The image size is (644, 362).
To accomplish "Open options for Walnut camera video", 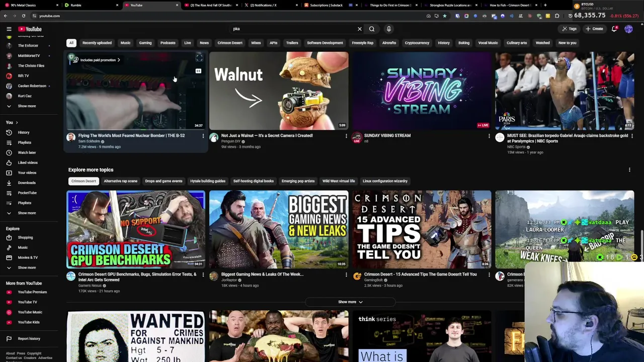I will click(346, 136).
